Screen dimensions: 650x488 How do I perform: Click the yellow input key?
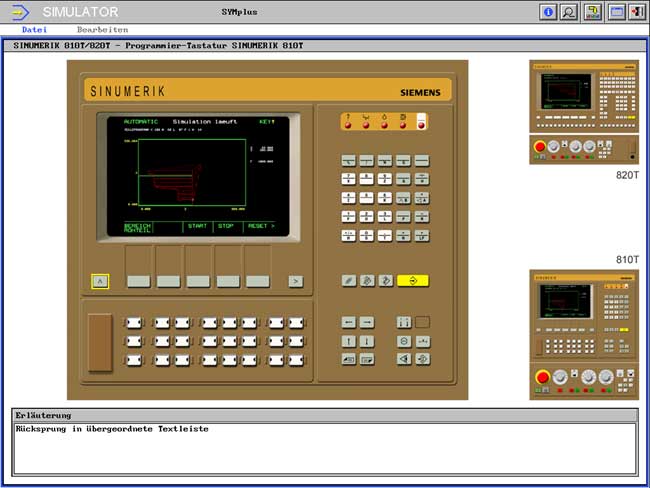(x=413, y=281)
